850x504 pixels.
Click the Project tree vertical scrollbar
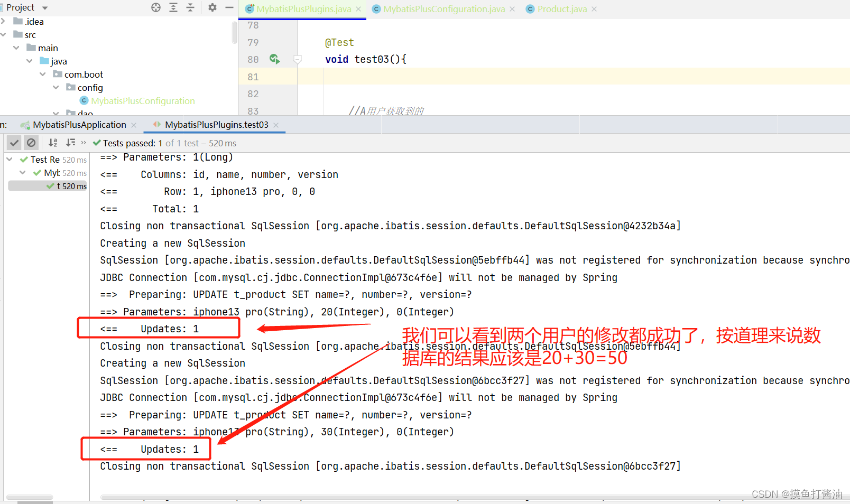(235, 33)
